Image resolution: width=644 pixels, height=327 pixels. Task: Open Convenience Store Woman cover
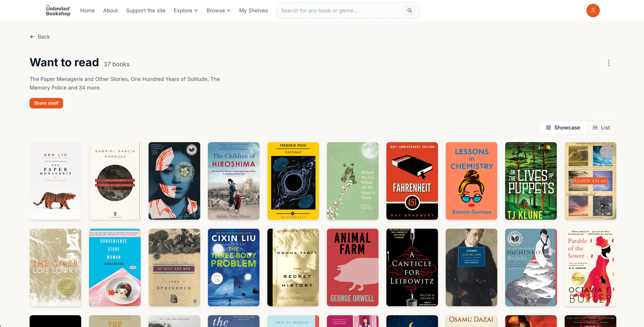[115, 267]
